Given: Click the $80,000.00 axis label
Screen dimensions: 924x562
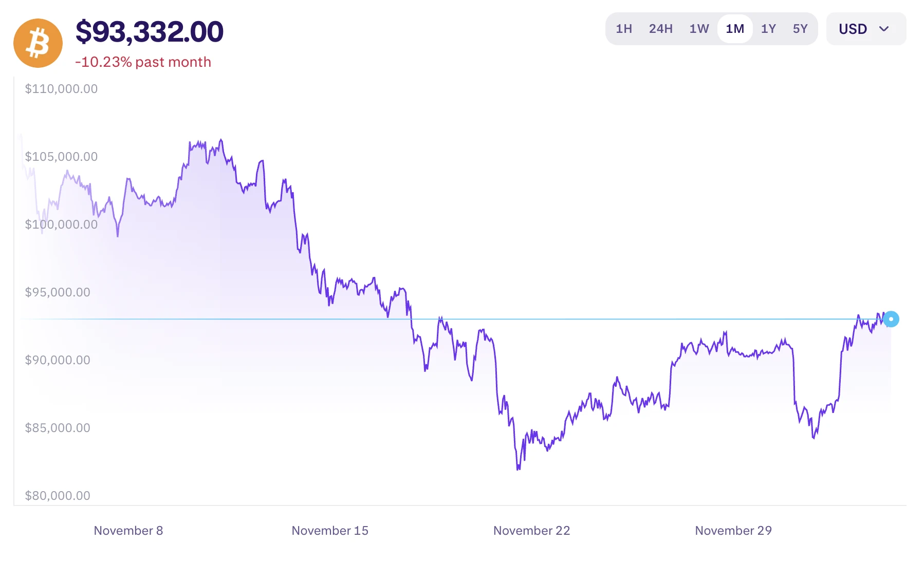Looking at the screenshot, I should pos(57,496).
